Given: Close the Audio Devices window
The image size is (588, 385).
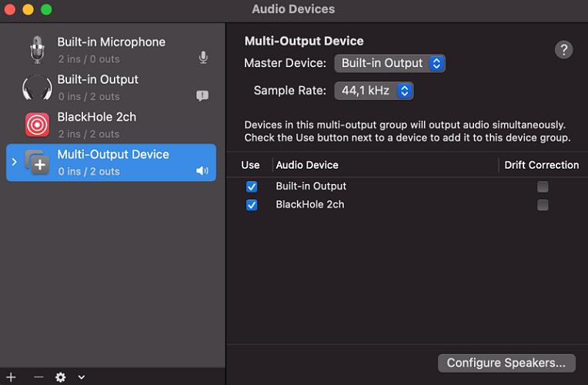Looking at the screenshot, I should 10,9.
